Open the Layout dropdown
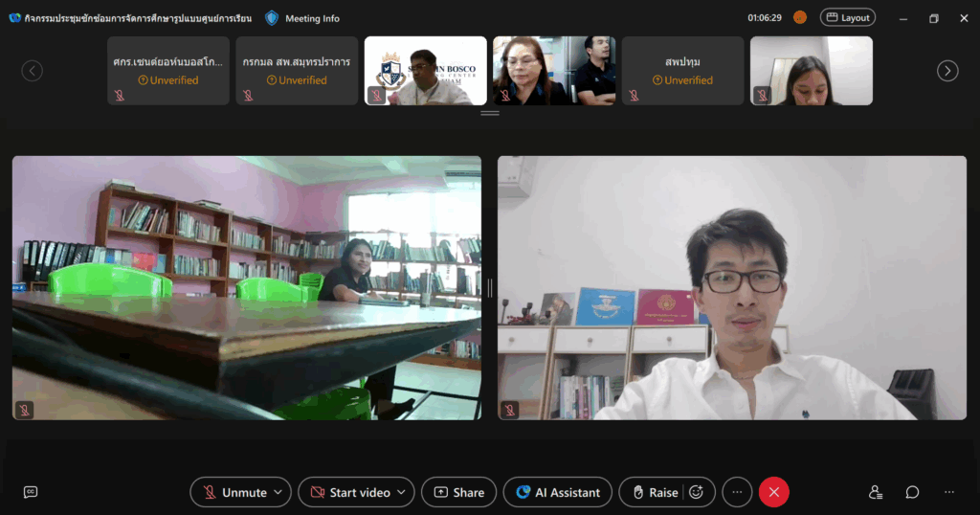Viewport: 980px width, 515px height. tap(847, 17)
